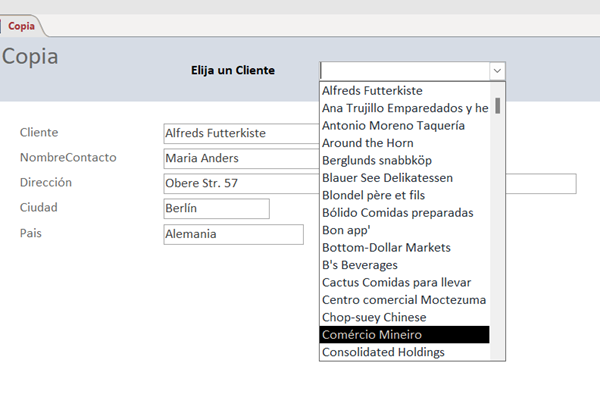Viewport: 600px width, 410px height.
Task: Choose Bottom-Dollar Markets from the list
Action: 404,248
